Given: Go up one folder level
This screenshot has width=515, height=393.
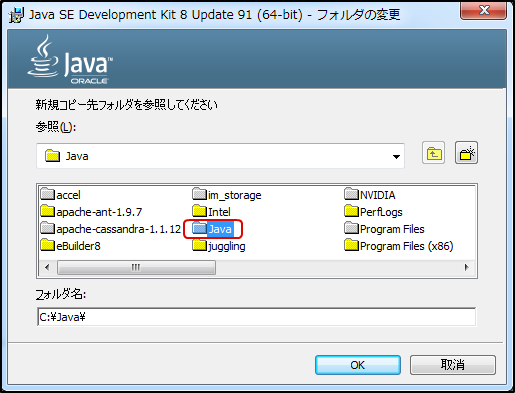Looking at the screenshot, I should coord(433,153).
